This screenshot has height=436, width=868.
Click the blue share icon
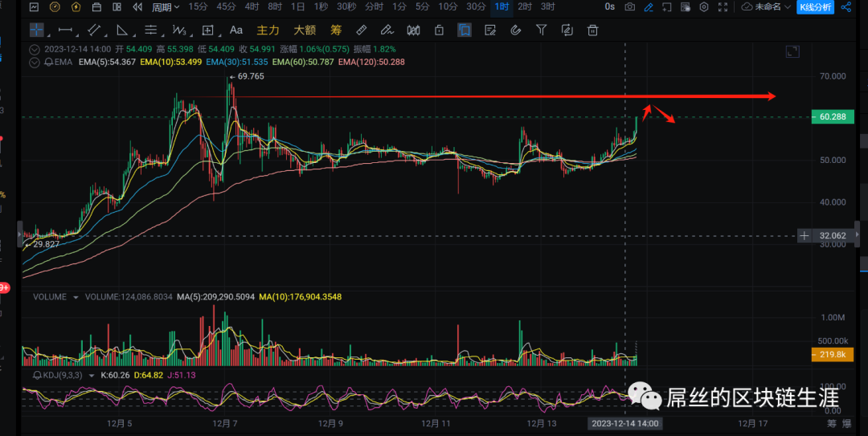[845, 6]
